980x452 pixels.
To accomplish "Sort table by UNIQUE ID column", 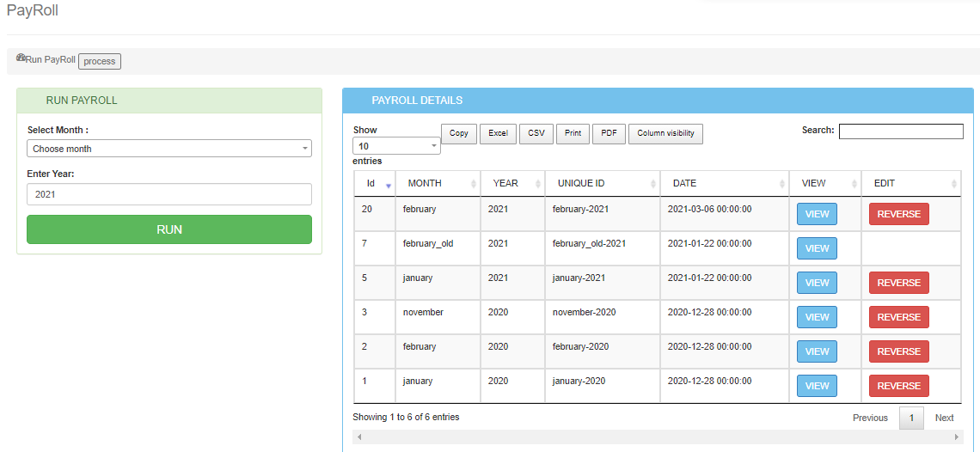I will pyautogui.click(x=602, y=184).
